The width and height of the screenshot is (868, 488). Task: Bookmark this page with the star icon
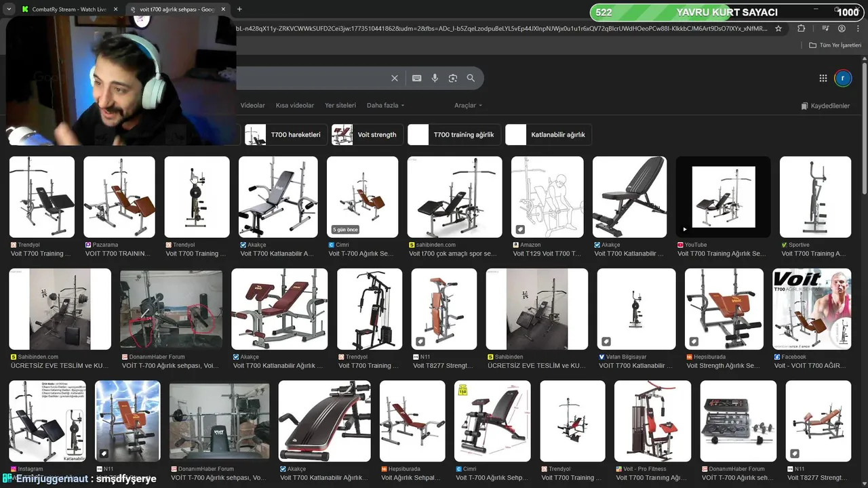(778, 28)
